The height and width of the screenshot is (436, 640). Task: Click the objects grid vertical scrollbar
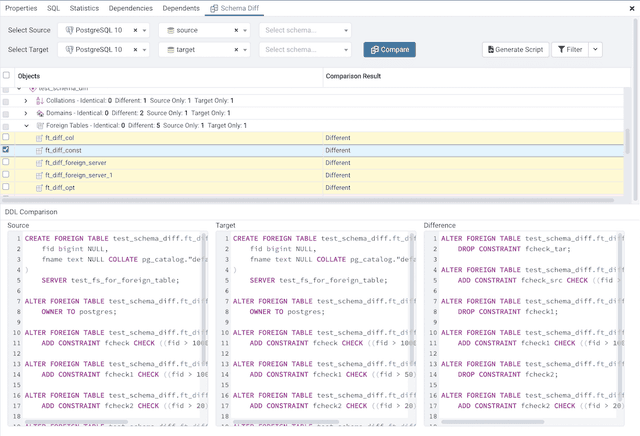tap(627, 141)
